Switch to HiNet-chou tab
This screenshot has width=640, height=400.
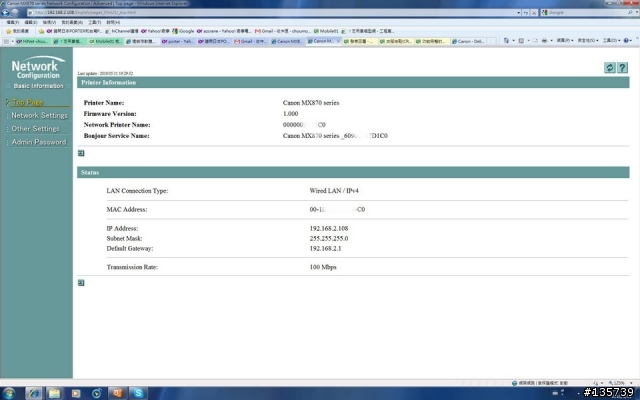[x=33, y=41]
